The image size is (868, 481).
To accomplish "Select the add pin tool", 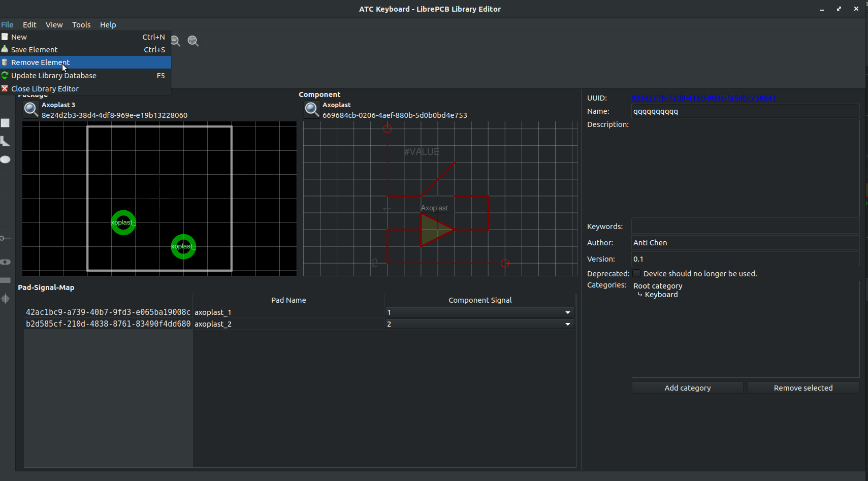I will pos(6,238).
